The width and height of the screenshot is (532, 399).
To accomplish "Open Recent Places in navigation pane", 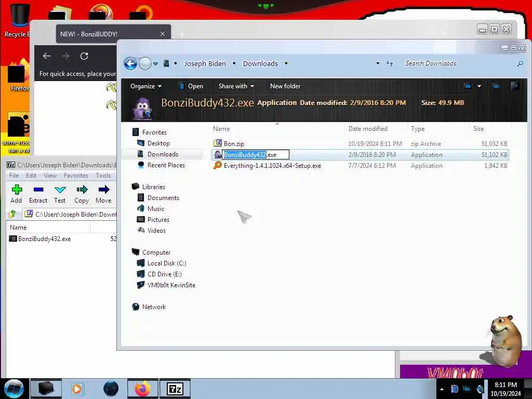I will pyautogui.click(x=166, y=165).
